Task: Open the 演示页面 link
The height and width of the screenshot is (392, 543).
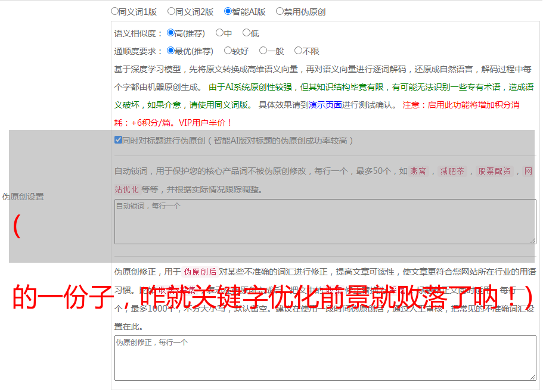Action: click(x=325, y=105)
